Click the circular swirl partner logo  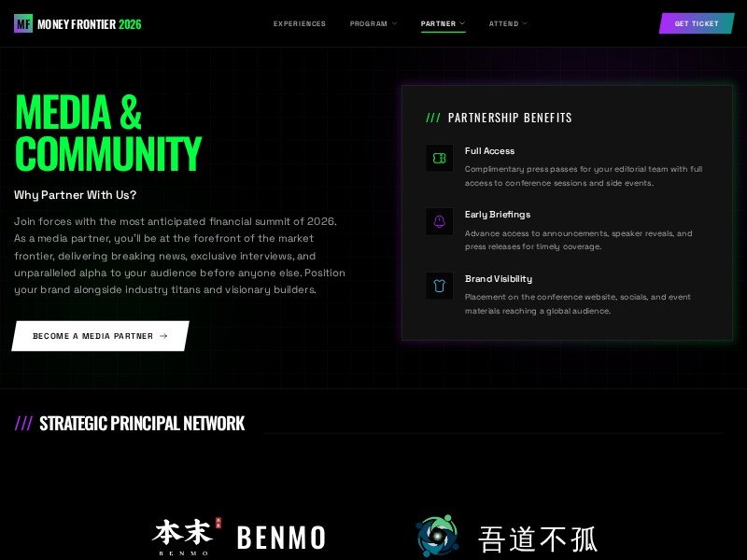tap(437, 536)
